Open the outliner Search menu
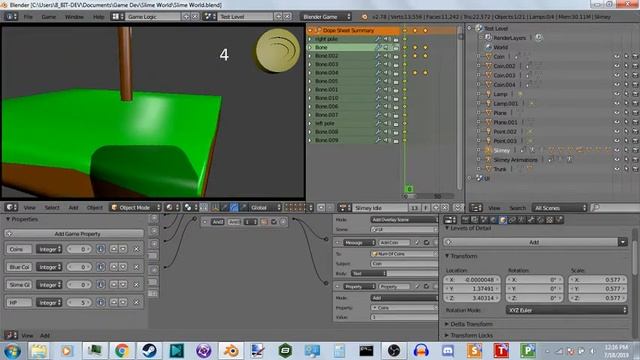The width and height of the screenshot is (640, 360). [x=518, y=208]
